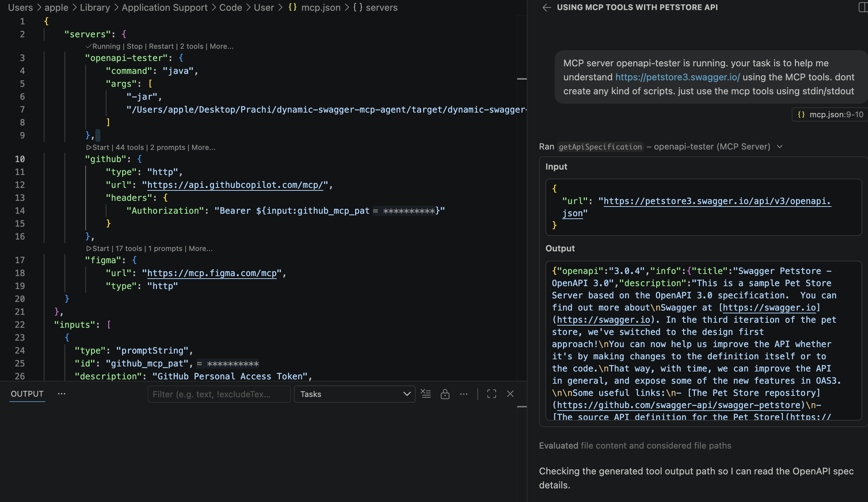Screen dimensions: 868x502
Task: Select Application Support breadcrumb segment
Action: [164, 8]
